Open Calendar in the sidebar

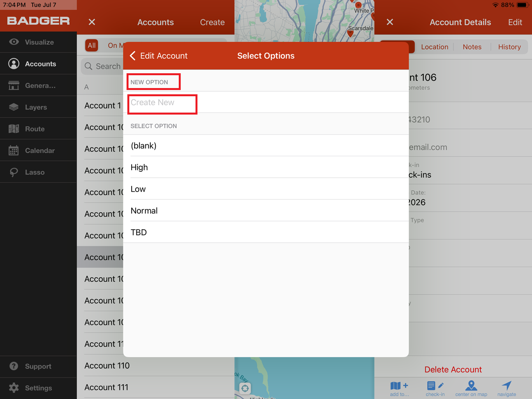click(x=38, y=150)
